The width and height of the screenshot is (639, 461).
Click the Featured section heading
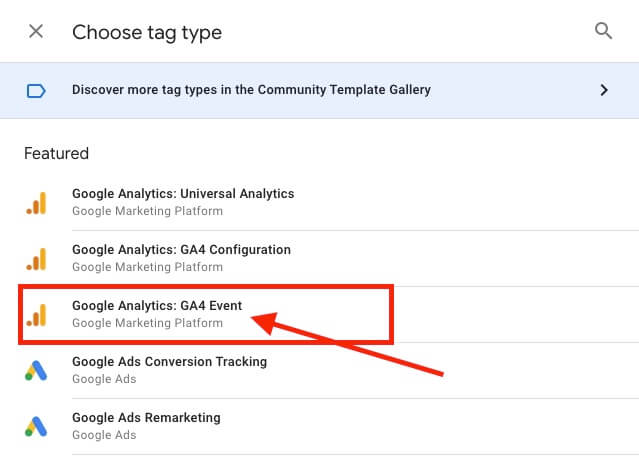click(56, 154)
